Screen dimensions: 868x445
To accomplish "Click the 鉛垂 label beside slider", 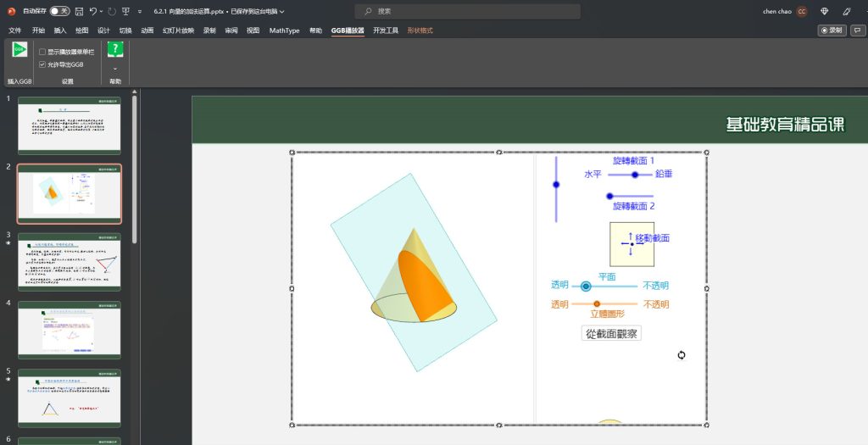I will click(x=664, y=174).
